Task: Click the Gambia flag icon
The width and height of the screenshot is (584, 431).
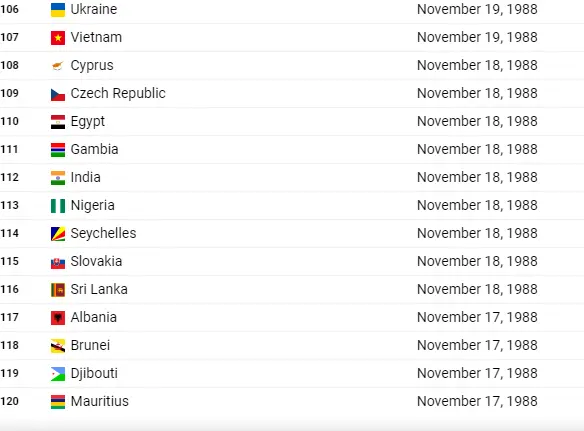Action: [x=58, y=150]
